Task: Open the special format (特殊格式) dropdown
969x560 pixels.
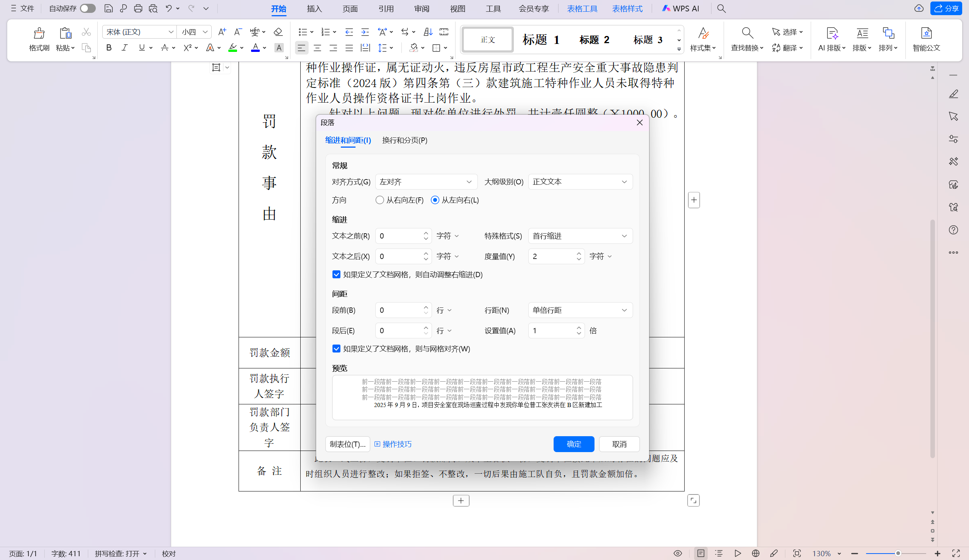Action: click(580, 236)
